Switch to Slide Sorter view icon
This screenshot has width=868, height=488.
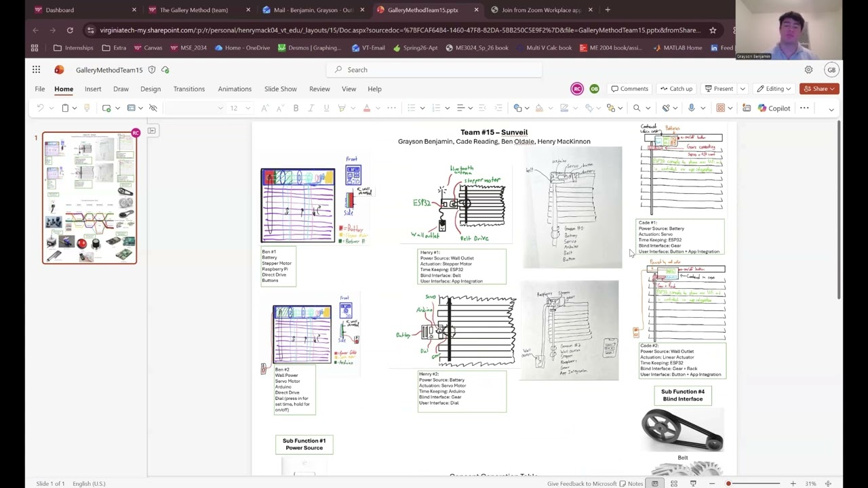(x=674, y=483)
